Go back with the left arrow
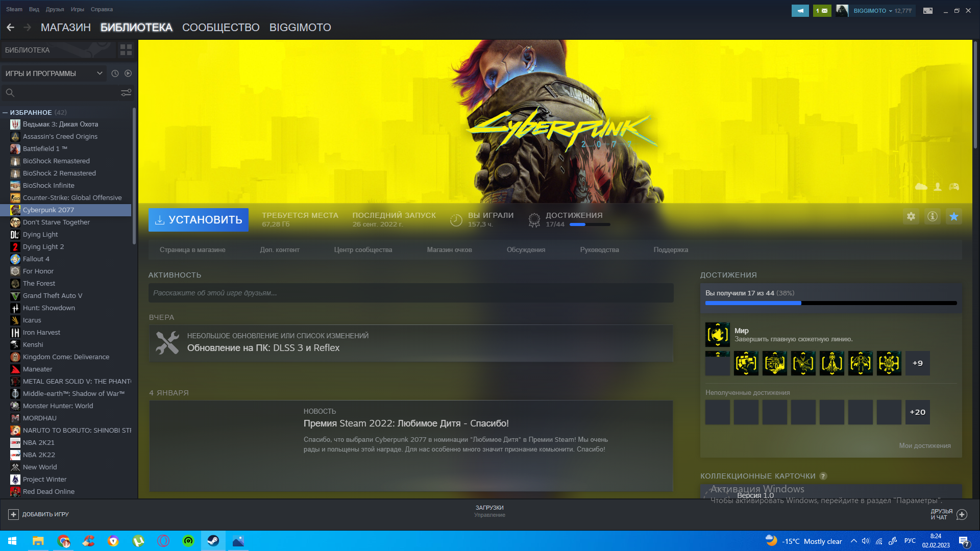The width and height of the screenshot is (980, 551). tap(10, 28)
